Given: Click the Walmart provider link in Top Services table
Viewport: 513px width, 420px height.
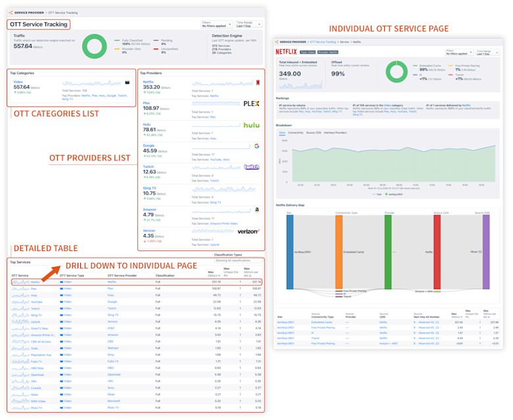Looking at the screenshot, I should (113, 348).
